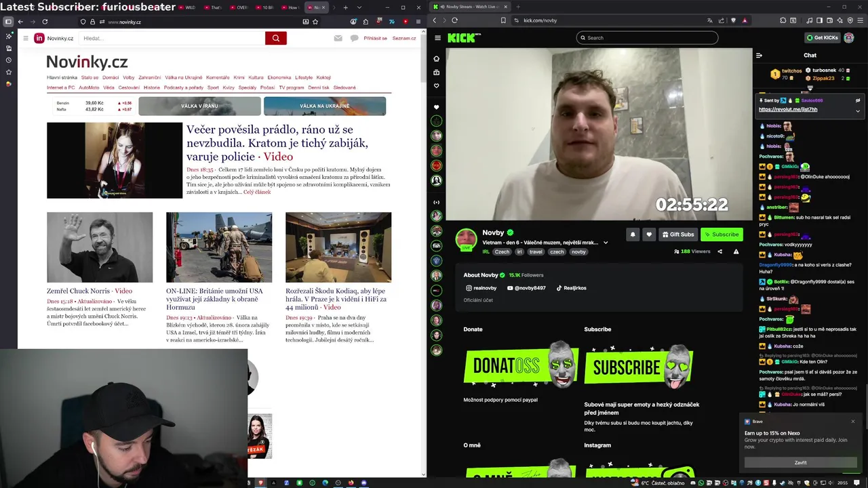
Task: Select the Počasí menu item
Action: 267,87
